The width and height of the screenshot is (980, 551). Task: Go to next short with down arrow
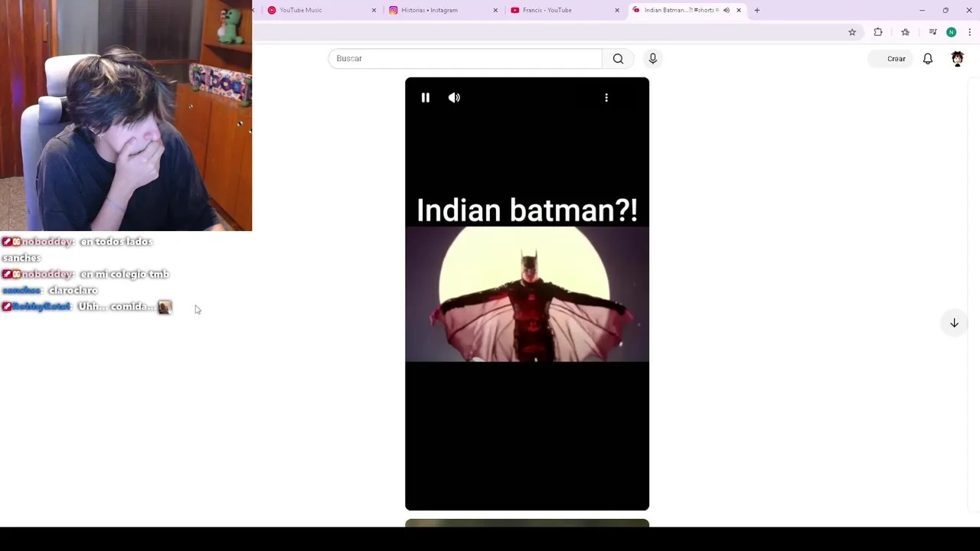pos(954,323)
